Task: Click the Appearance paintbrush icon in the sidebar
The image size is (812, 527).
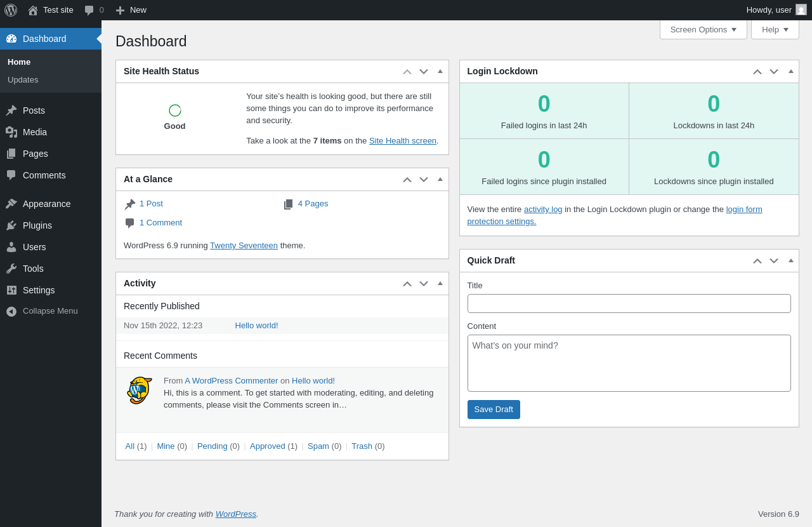Action: [x=11, y=204]
